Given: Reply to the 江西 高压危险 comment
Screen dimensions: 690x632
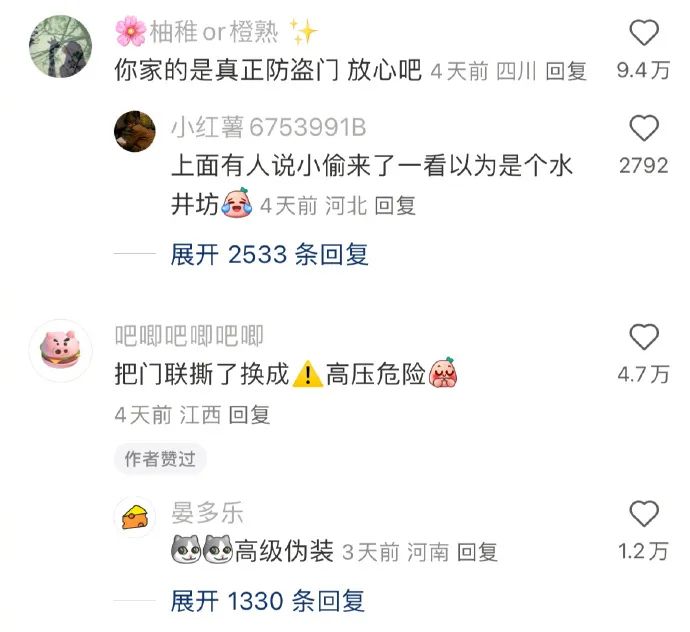Looking at the screenshot, I should 249,415.
